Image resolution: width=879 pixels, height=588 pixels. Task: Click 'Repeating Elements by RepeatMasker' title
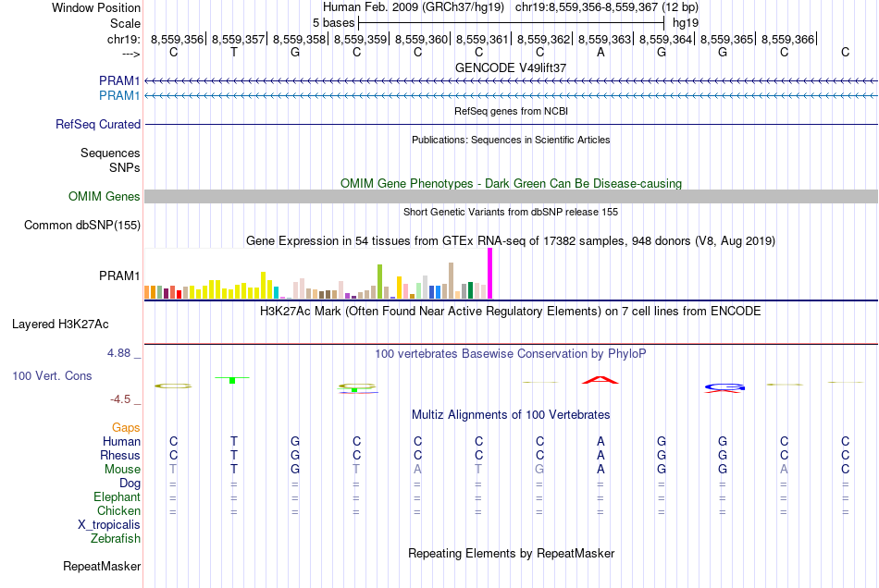[x=512, y=553]
